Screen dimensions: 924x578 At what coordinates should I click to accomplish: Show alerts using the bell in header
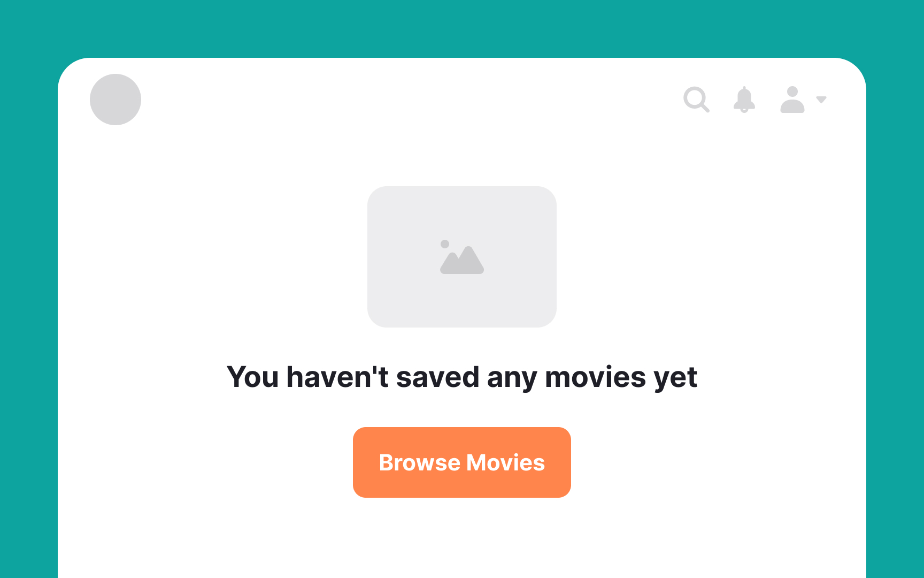(744, 100)
